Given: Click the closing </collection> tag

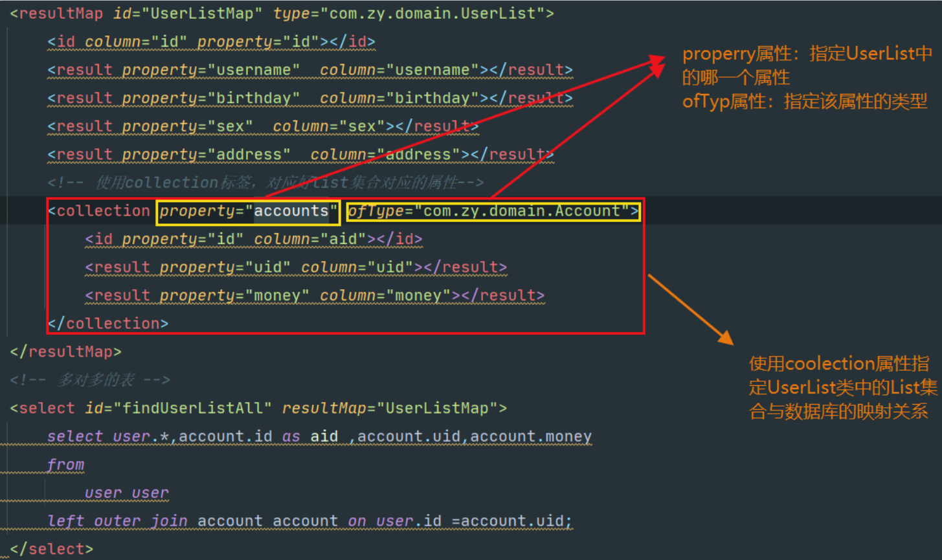Looking at the screenshot, I should tap(108, 324).
